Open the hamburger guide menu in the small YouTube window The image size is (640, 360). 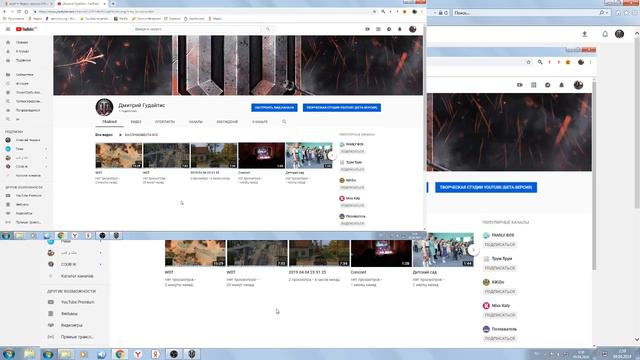point(8,29)
